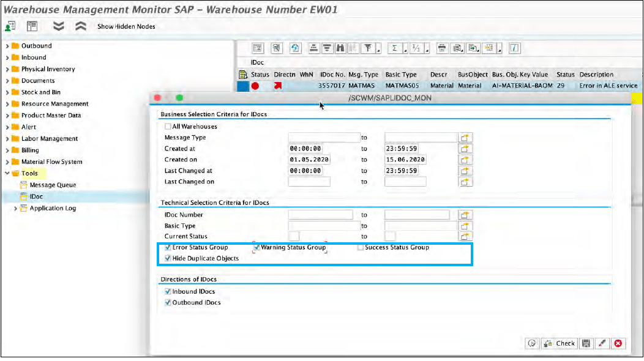Open Find binoculars in IDoc toolbar

(340, 48)
